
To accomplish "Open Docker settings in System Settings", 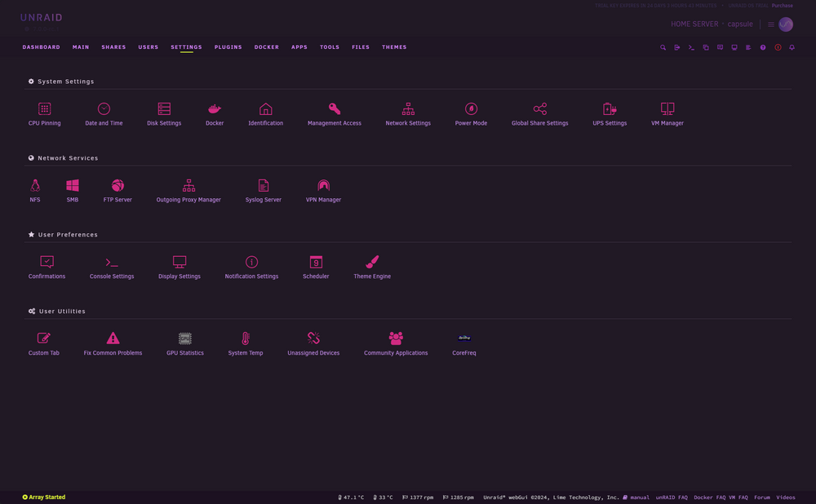I will 215,114.
